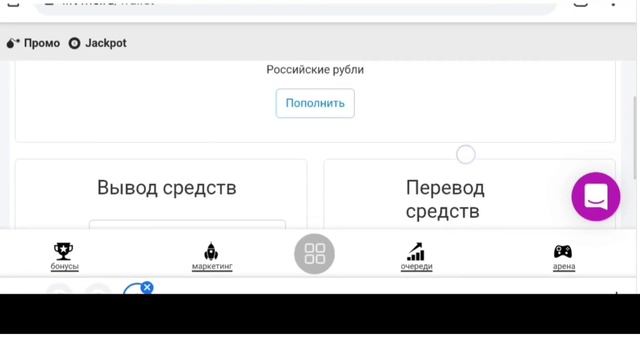Open the purple chat support bubble
Image resolution: width=640 pixels, height=360 pixels.
[x=596, y=197]
